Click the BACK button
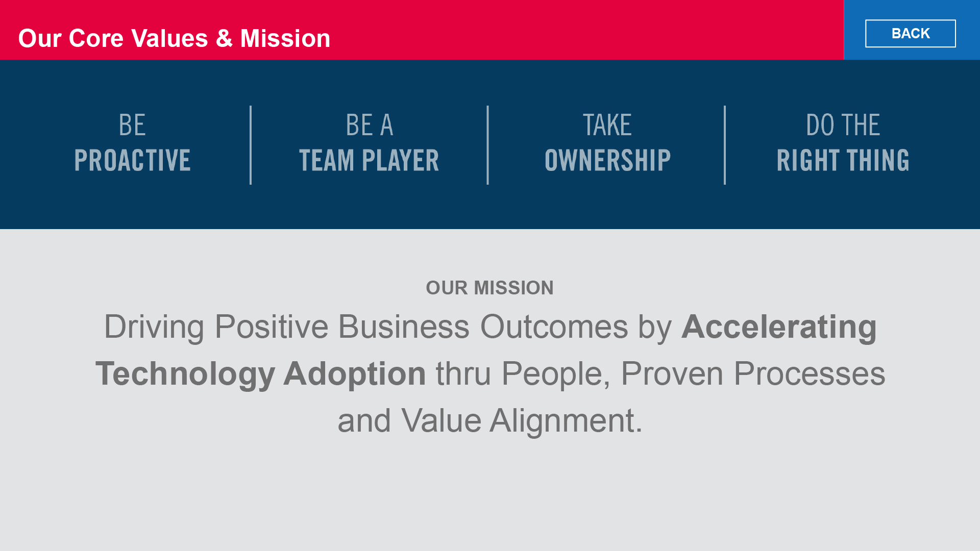This screenshot has width=980, height=551. coord(910,34)
